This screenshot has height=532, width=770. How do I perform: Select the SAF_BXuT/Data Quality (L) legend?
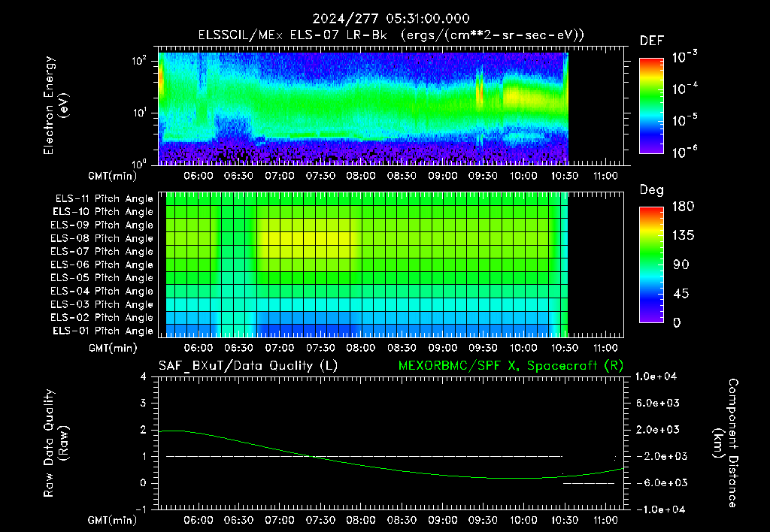click(x=248, y=366)
